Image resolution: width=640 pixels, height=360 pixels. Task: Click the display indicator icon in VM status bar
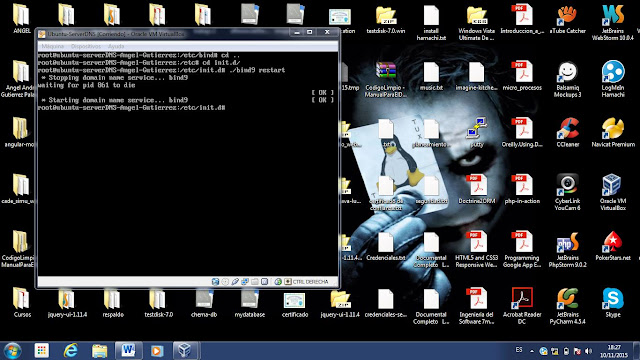pos(264,282)
